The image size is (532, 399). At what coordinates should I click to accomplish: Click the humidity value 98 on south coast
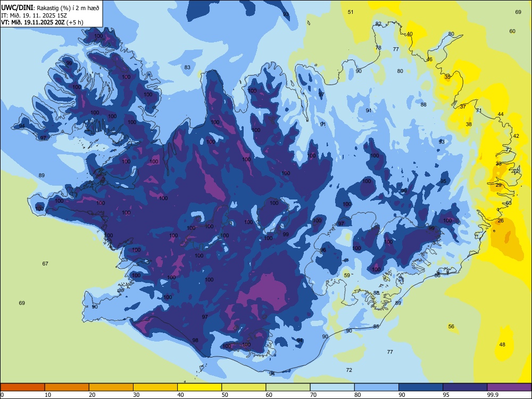click(195, 340)
